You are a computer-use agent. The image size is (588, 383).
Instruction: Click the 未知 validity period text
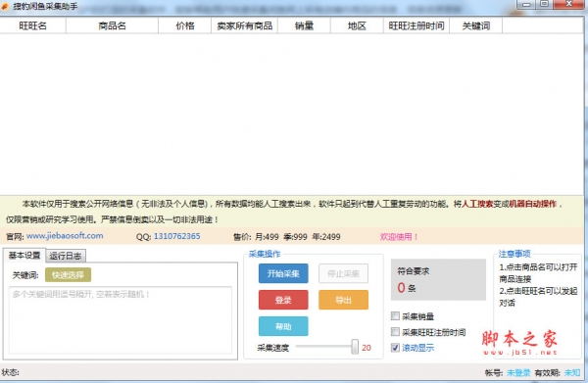(x=572, y=372)
